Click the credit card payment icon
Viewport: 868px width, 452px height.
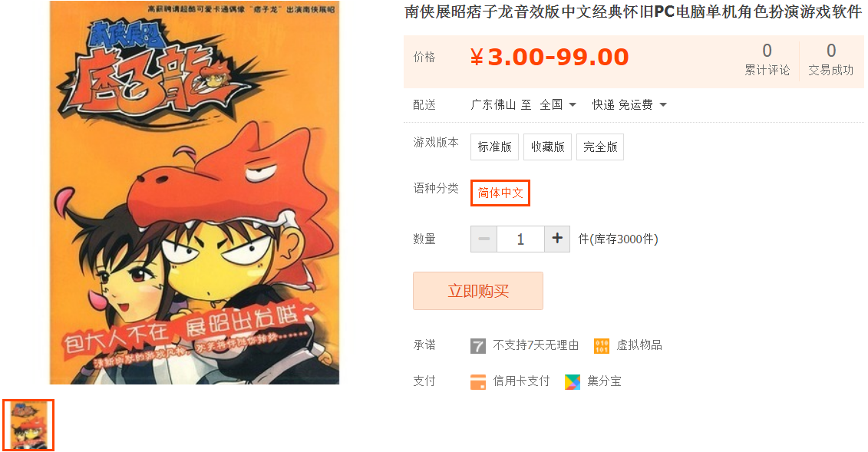click(x=477, y=381)
